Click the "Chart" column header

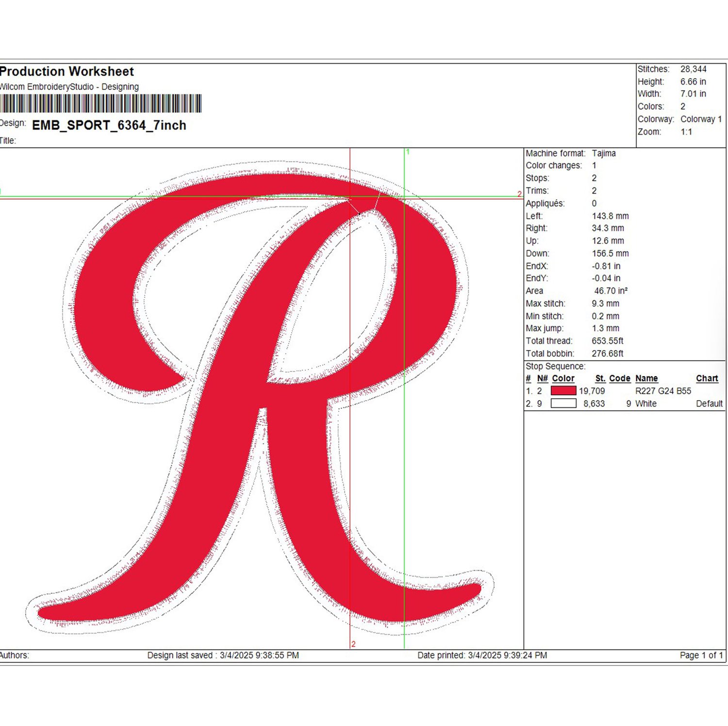tap(707, 378)
